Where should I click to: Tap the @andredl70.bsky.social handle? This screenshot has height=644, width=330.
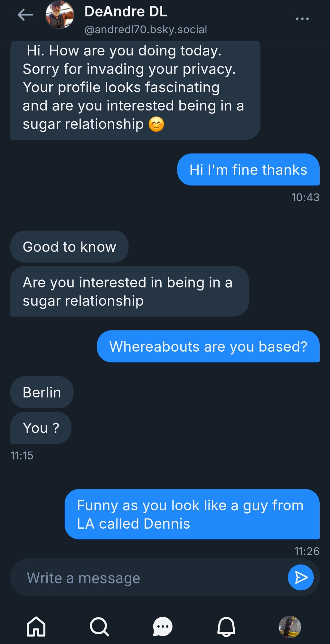point(146,30)
